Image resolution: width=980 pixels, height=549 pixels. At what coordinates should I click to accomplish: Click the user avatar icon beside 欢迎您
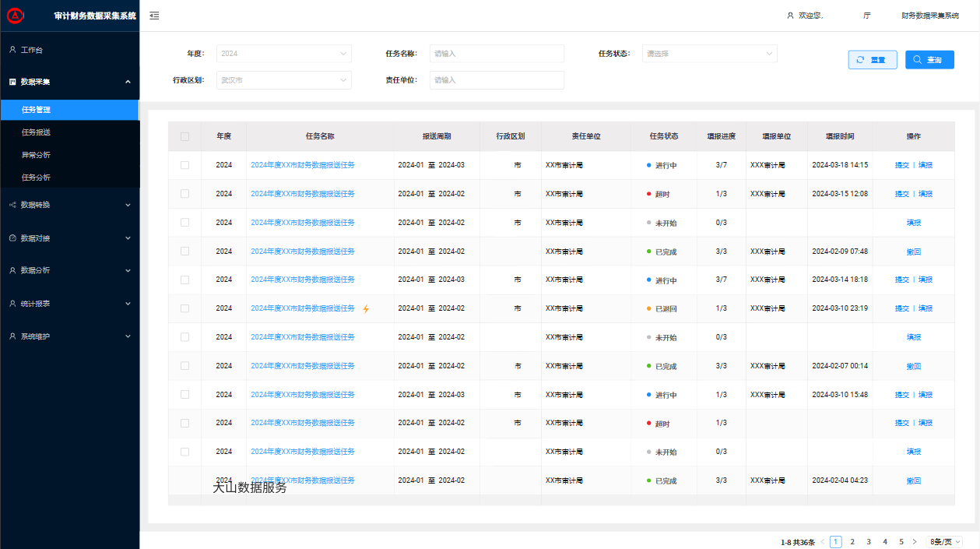[x=791, y=16]
